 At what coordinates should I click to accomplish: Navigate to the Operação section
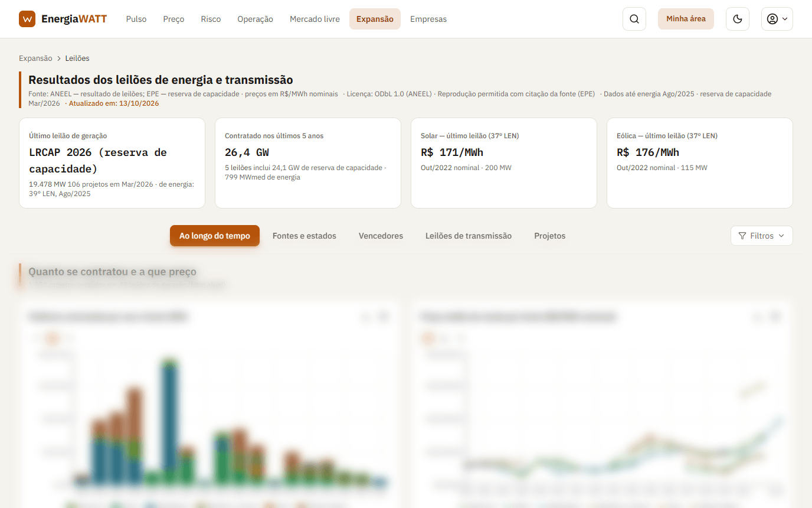255,19
